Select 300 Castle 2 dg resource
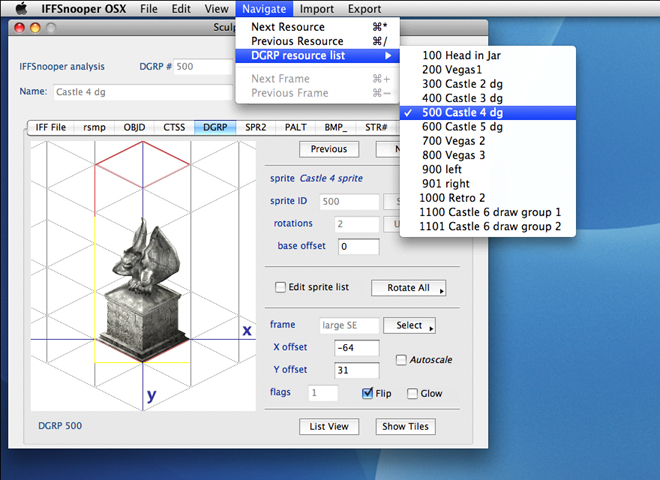This screenshot has height=480, width=660. click(488, 84)
